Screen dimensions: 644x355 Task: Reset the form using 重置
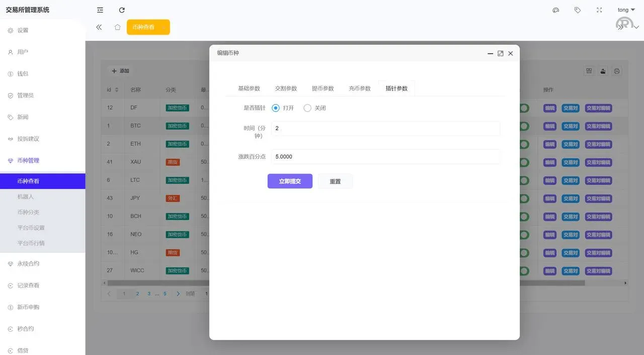tap(335, 181)
